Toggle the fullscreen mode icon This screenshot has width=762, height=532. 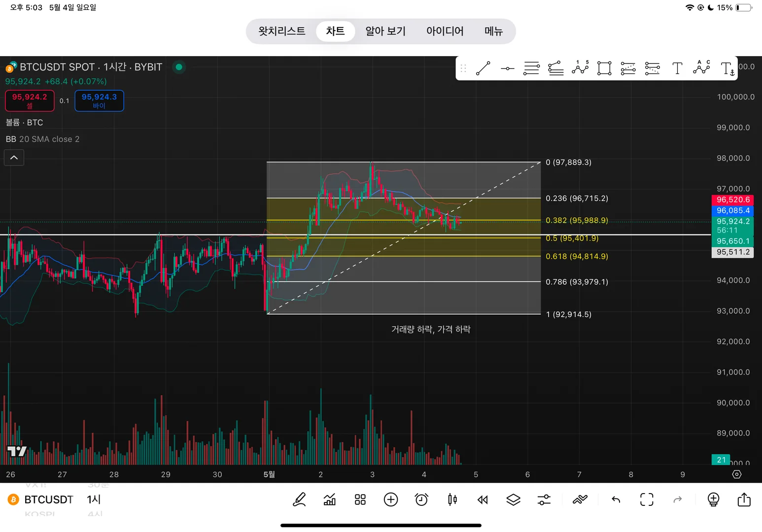(647, 499)
